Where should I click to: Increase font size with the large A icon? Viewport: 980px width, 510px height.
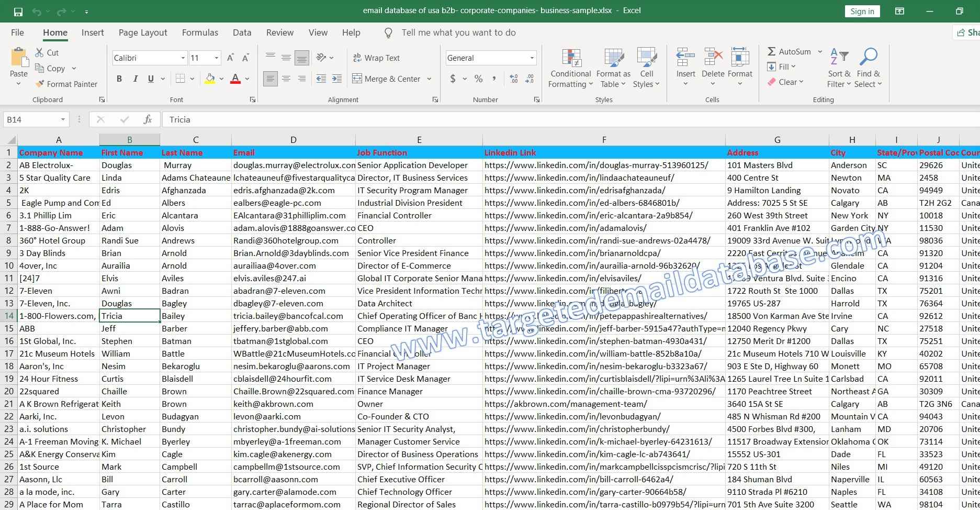pos(230,58)
